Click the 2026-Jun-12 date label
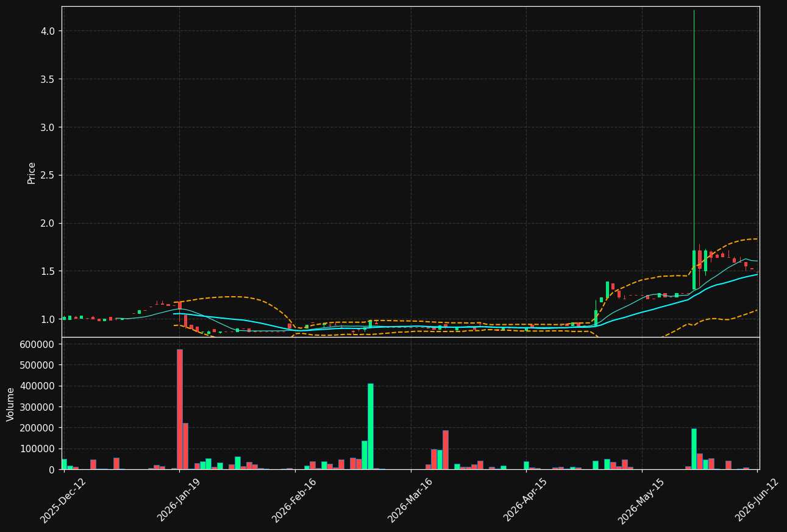The width and height of the screenshot is (787, 532). pyautogui.click(x=757, y=500)
